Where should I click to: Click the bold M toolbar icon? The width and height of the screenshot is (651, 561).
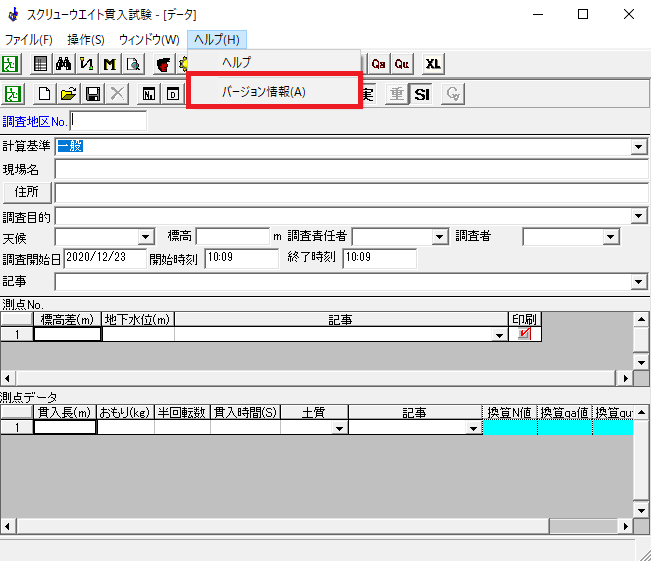click(110, 64)
